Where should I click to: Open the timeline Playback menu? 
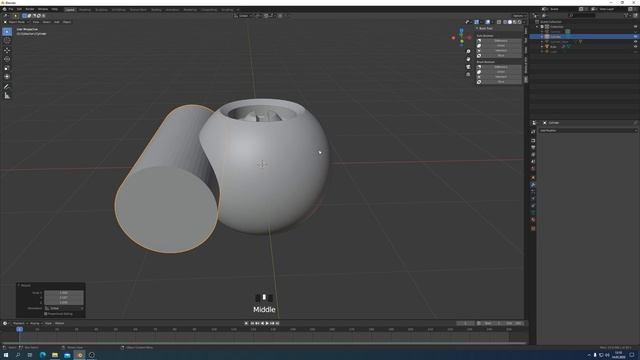[19, 323]
